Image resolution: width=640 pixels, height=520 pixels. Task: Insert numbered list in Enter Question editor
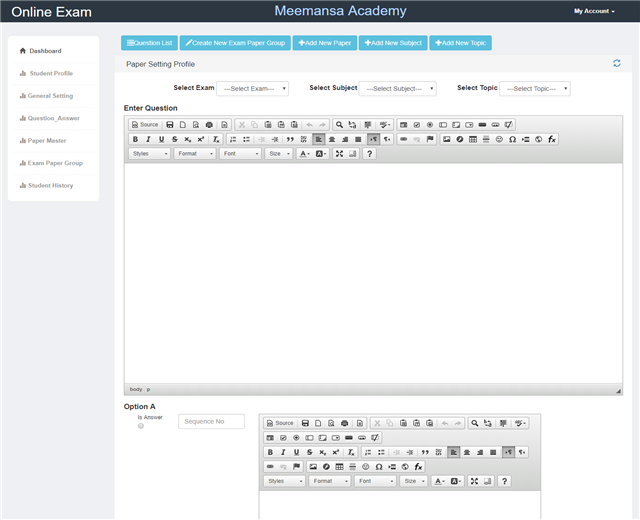pyautogui.click(x=233, y=139)
